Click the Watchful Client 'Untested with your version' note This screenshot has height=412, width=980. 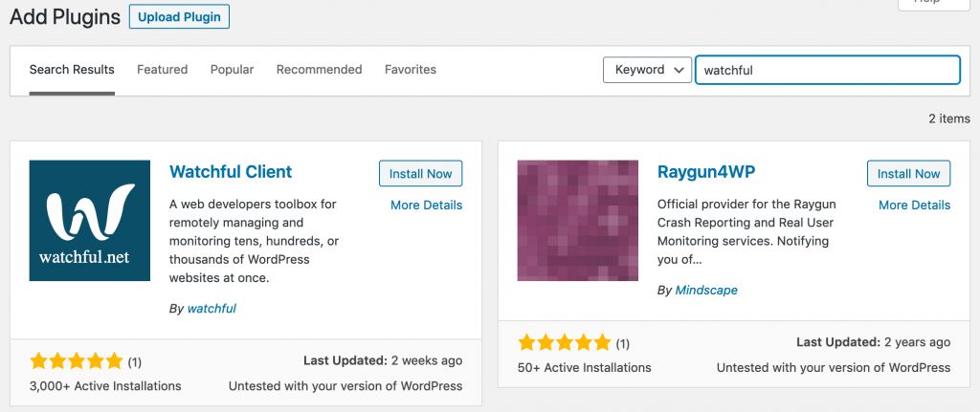(x=345, y=386)
